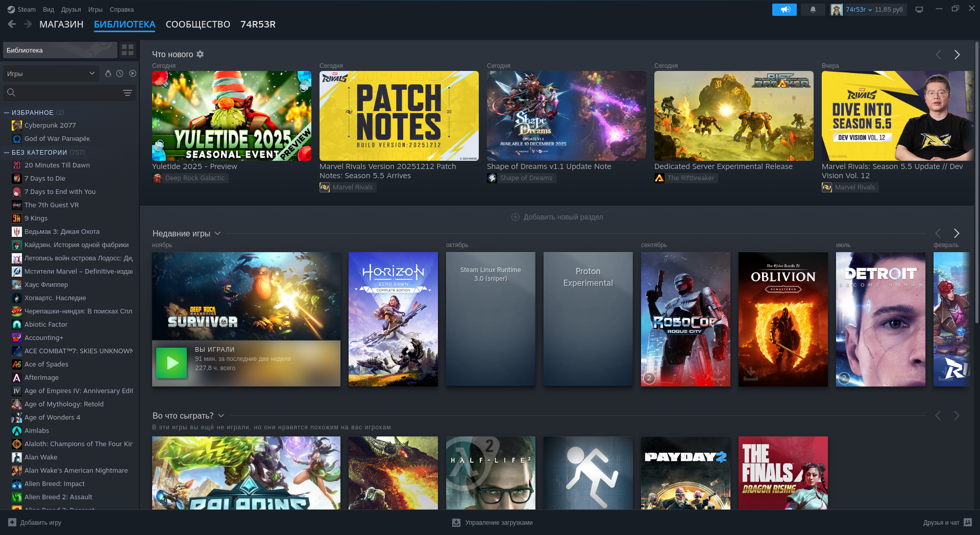Click the Cyberpunk 2077 game icon
The image size is (980, 535).
[17, 126]
